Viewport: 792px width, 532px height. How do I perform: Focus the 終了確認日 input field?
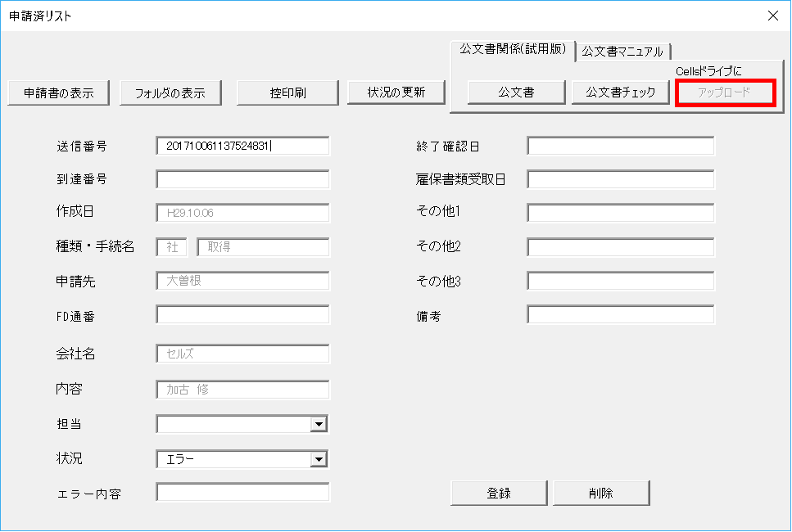coord(621,146)
